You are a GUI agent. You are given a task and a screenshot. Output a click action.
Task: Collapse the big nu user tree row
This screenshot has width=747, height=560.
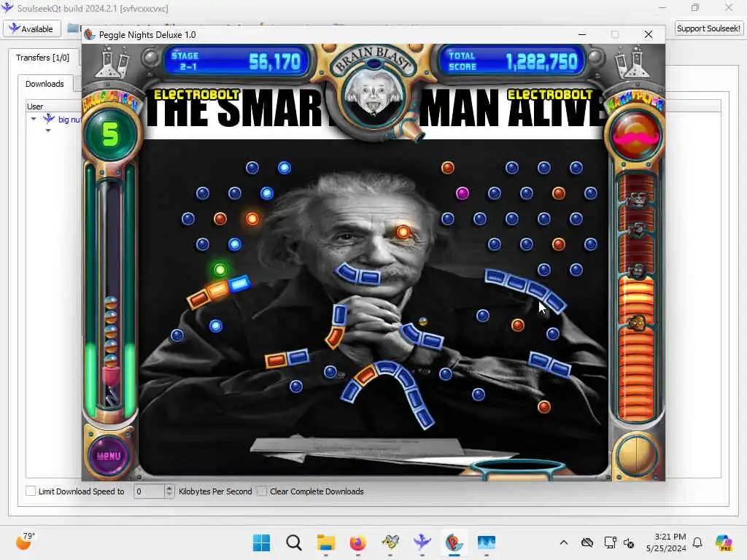point(34,119)
